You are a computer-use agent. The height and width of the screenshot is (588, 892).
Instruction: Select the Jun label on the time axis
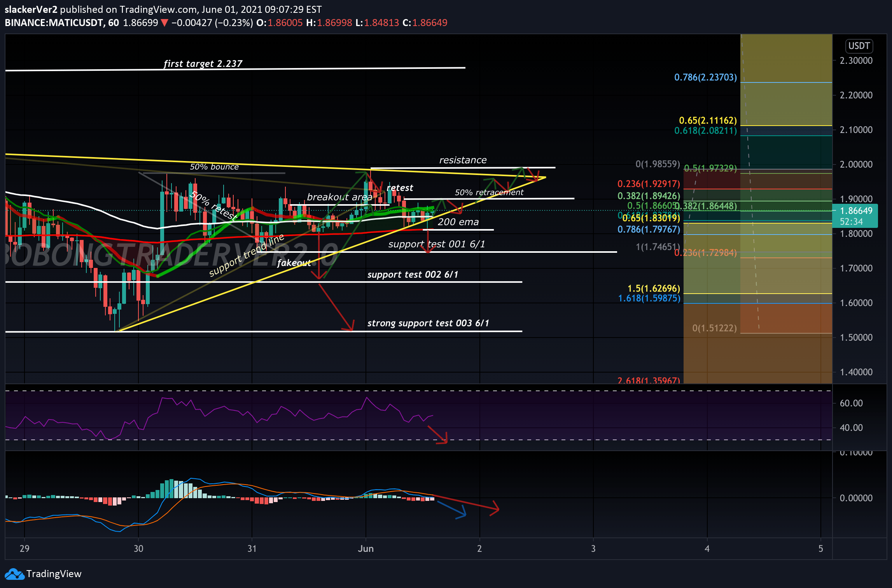[365, 549]
